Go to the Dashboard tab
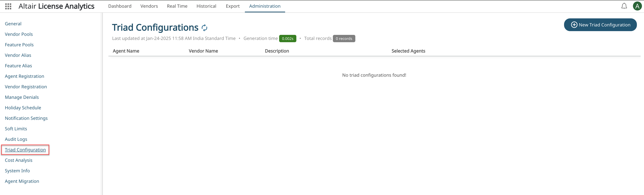The width and height of the screenshot is (644, 195). [120, 6]
